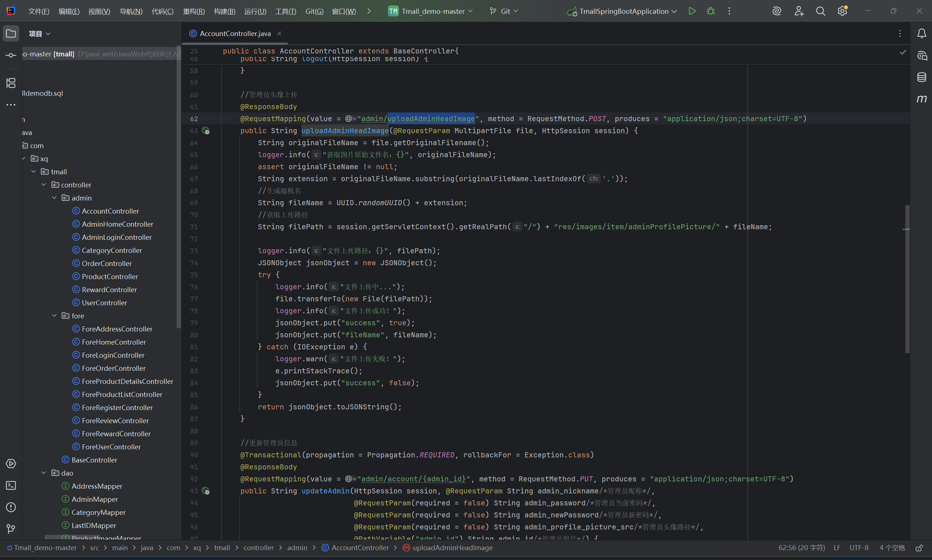Image resolution: width=932 pixels, height=560 pixels.
Task: Open the Maven tool window
Action: pyautogui.click(x=921, y=99)
